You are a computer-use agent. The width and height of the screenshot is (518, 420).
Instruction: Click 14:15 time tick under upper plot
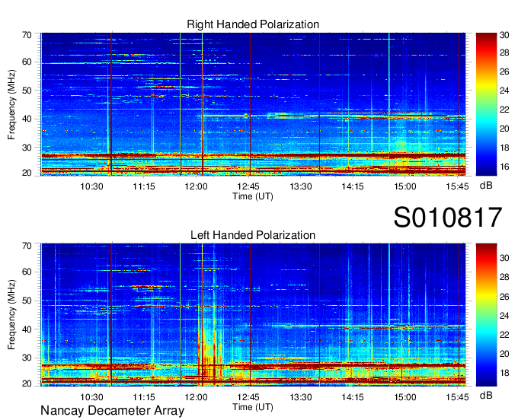353,186
